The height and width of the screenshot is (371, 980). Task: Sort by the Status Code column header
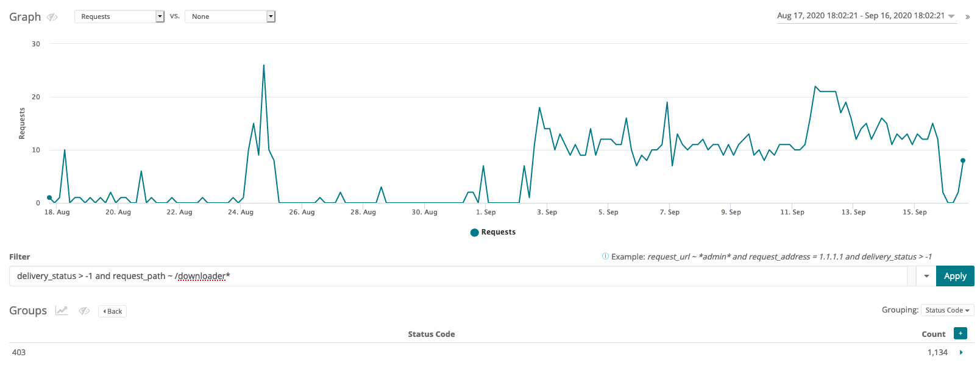pos(431,334)
